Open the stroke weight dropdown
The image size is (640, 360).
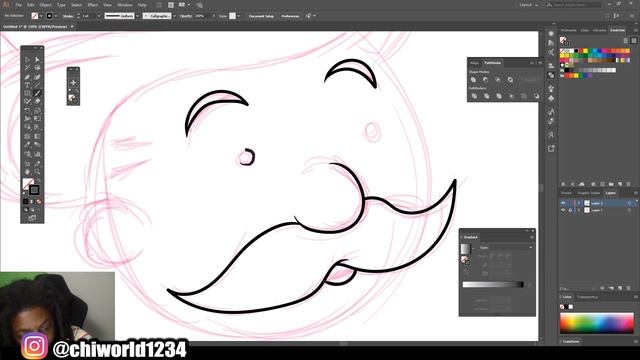point(99,16)
